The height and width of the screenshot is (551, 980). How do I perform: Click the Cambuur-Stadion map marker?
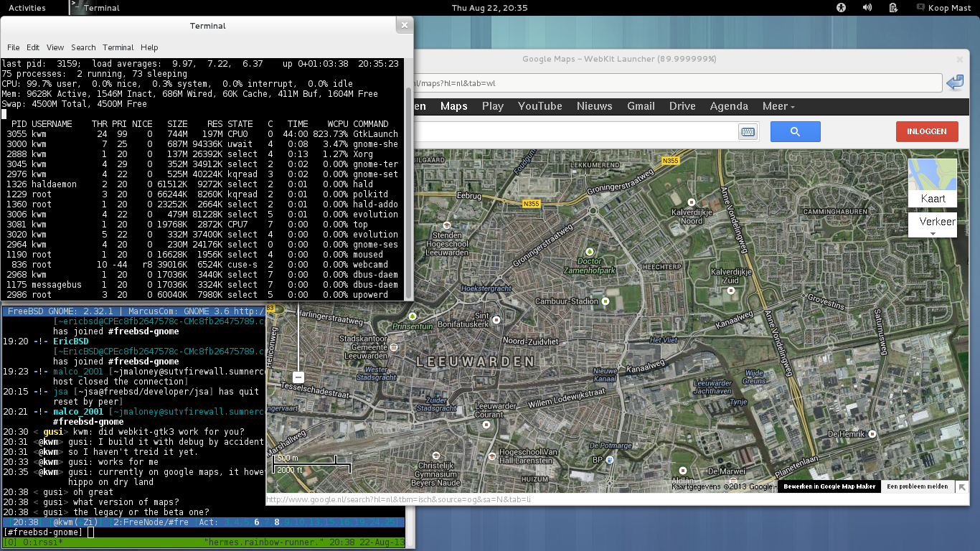click(x=606, y=301)
